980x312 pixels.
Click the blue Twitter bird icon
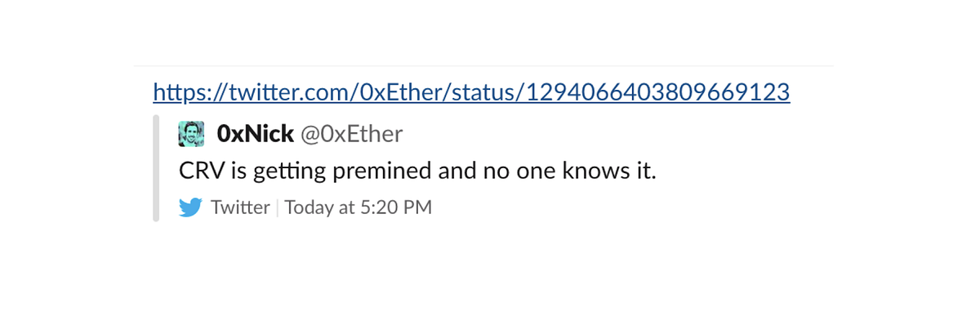click(x=190, y=208)
